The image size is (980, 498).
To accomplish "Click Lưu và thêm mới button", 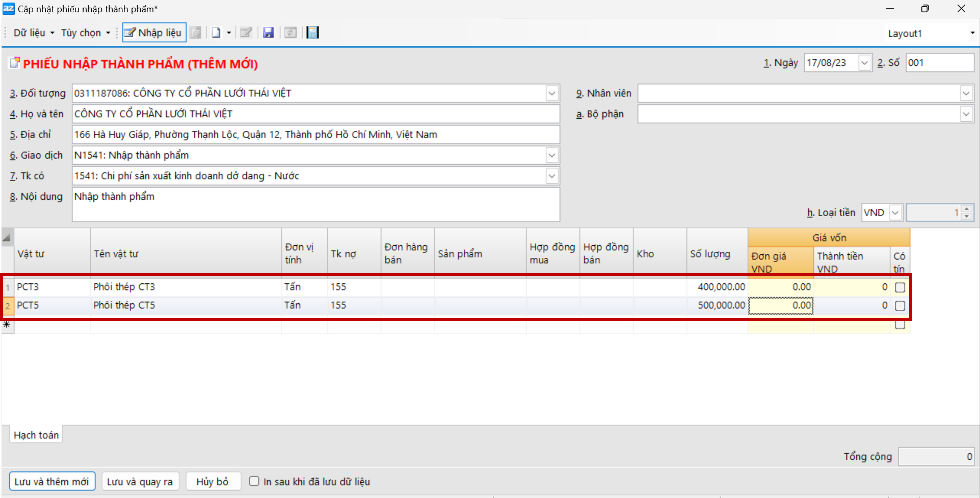I will pos(52,482).
